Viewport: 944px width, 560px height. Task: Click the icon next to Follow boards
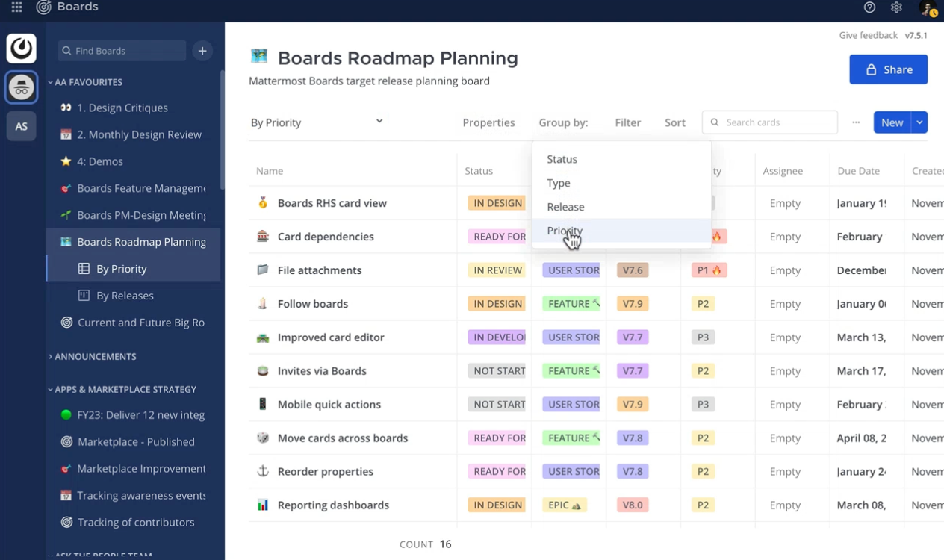[263, 304]
